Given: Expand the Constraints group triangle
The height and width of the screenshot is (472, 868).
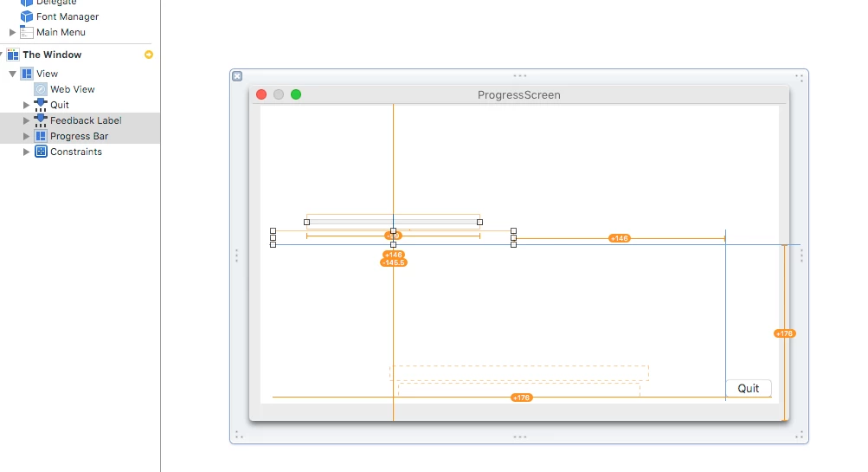Looking at the screenshot, I should (26, 152).
